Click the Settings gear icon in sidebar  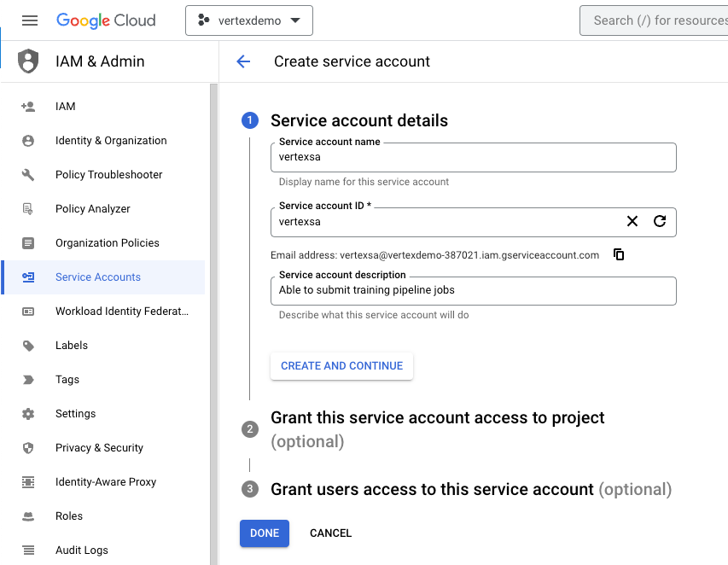click(28, 414)
